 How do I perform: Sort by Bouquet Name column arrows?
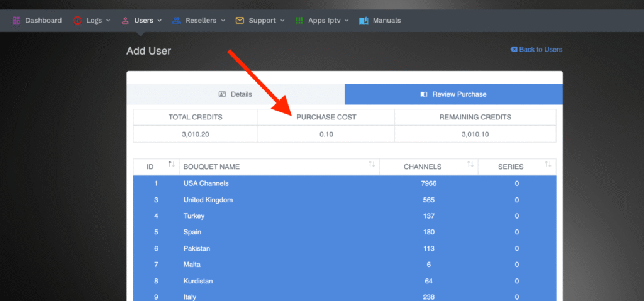click(x=372, y=164)
